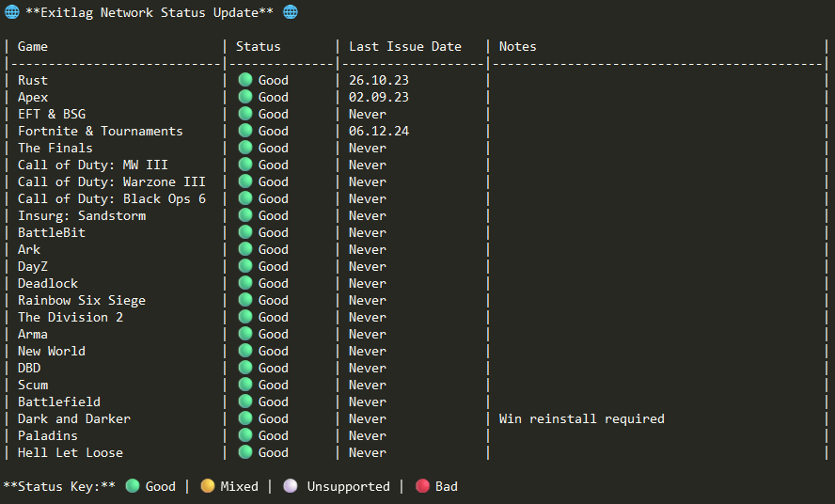Click the green dot for Battlefield
Image resolution: width=835 pixels, height=504 pixels.
pyautogui.click(x=245, y=402)
